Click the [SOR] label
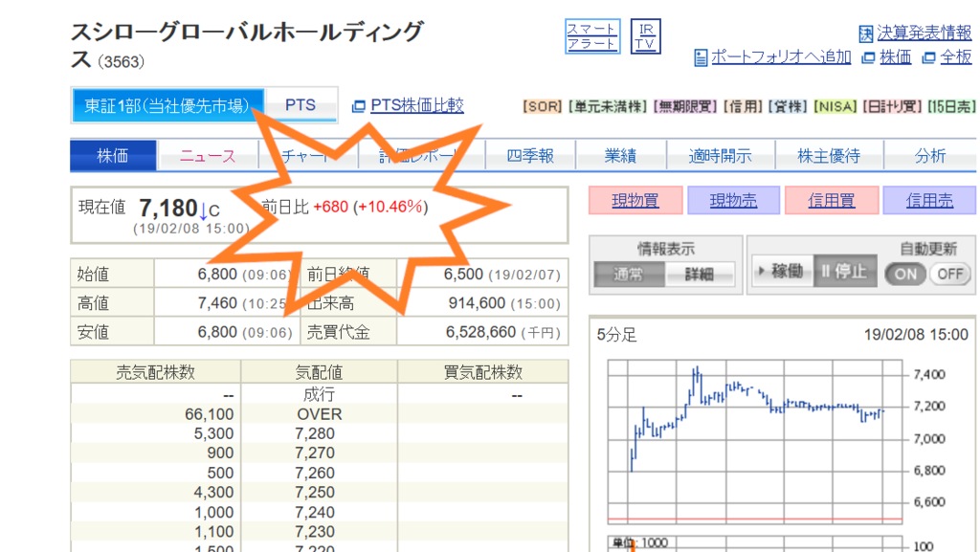Viewport: 980px width, 552px height. click(x=543, y=107)
